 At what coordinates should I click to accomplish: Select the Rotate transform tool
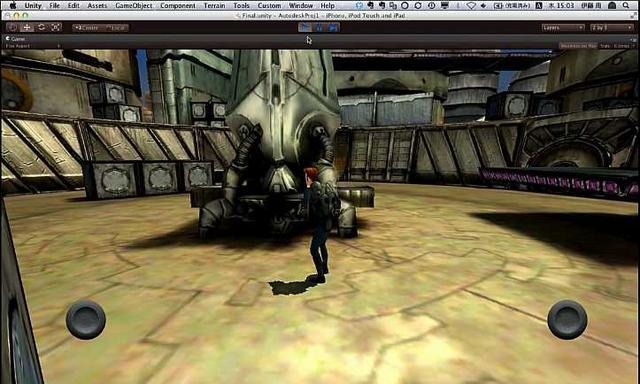[x=41, y=27]
